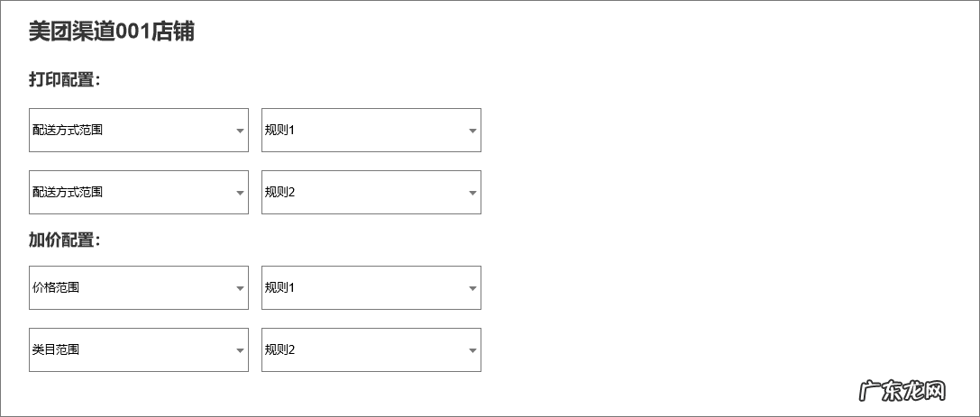Click arrow icon of first 配送方式范围 dropdown
Viewport: 980px width, 417px height.
[240, 131]
